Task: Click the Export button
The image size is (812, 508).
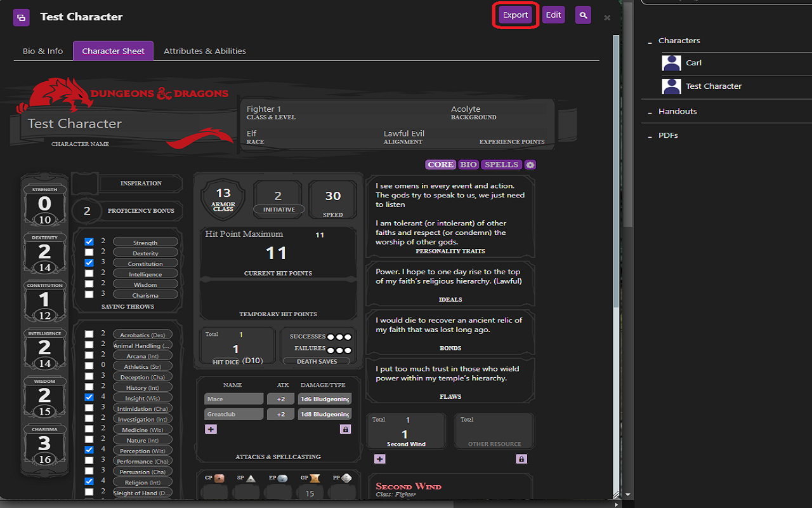Action: click(515, 15)
